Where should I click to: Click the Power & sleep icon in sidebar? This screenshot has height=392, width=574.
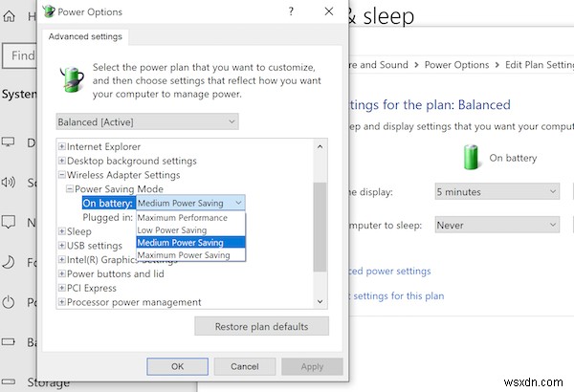click(9, 302)
